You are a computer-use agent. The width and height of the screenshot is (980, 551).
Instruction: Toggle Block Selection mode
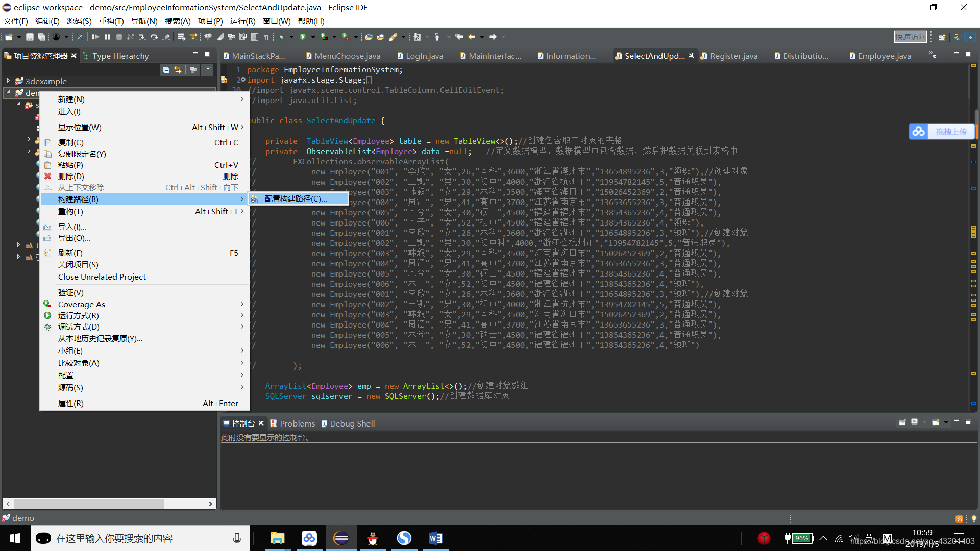pos(255,37)
